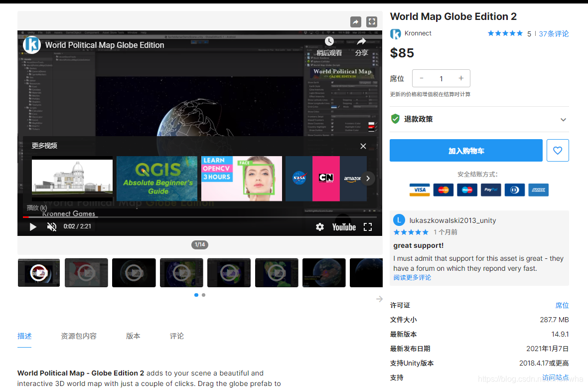
Task: Select the NASA CN Amazon video thumbnail
Action: point(326,179)
